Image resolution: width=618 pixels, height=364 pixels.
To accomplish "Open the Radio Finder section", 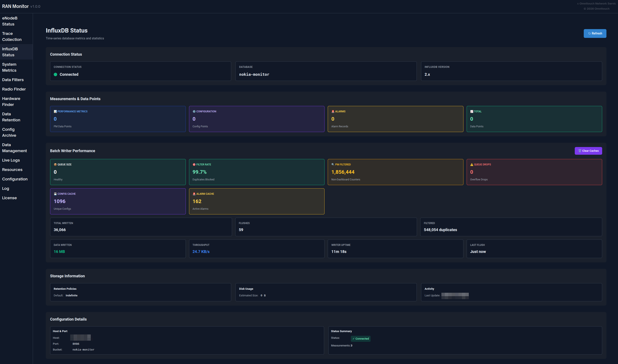I will pos(14,89).
